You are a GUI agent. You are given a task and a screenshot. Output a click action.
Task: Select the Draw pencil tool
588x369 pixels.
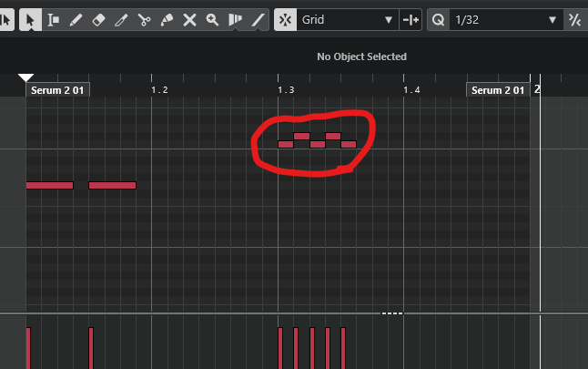(76, 19)
